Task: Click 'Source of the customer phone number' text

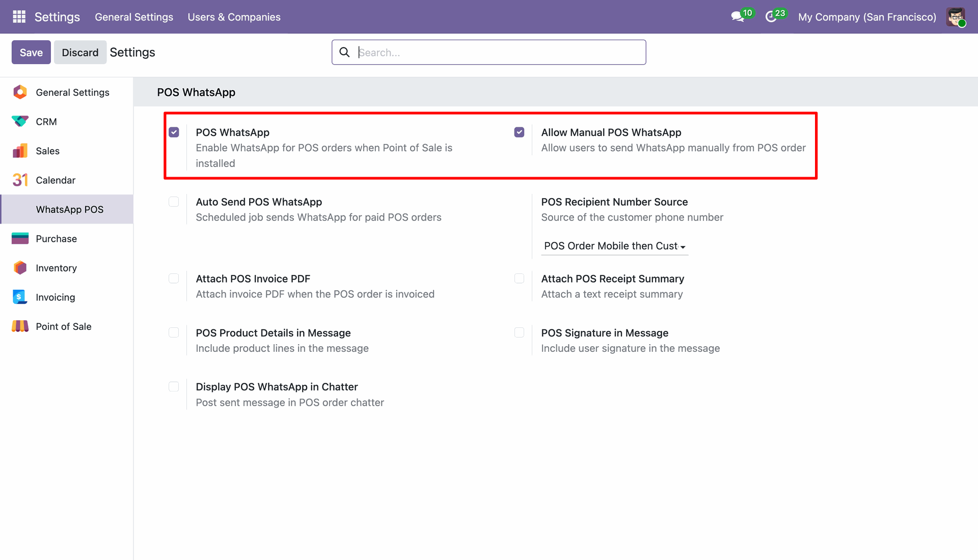Action: (x=632, y=217)
